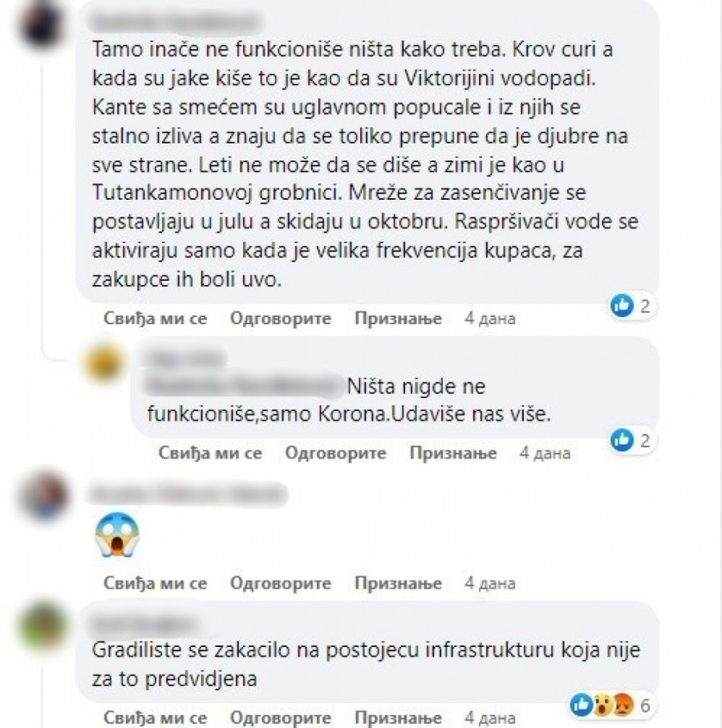
Task: Open the yellow avatar of the reply author
Action: point(104,364)
